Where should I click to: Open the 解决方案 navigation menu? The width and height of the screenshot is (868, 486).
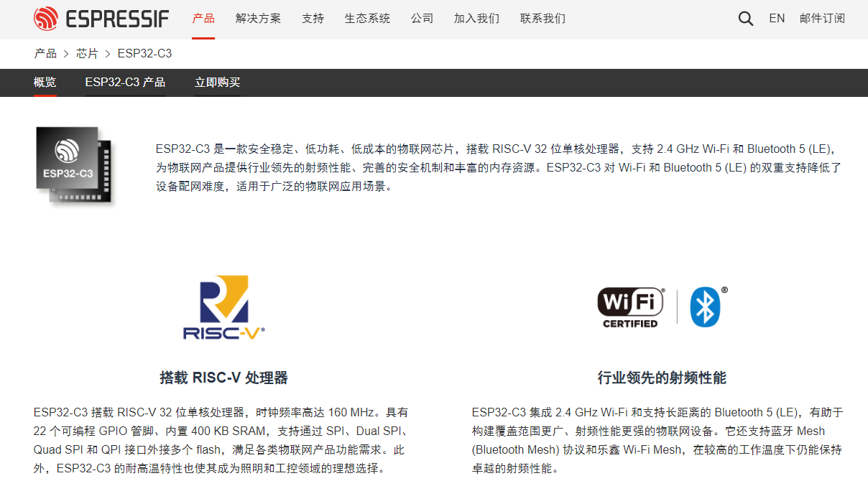[x=258, y=19]
